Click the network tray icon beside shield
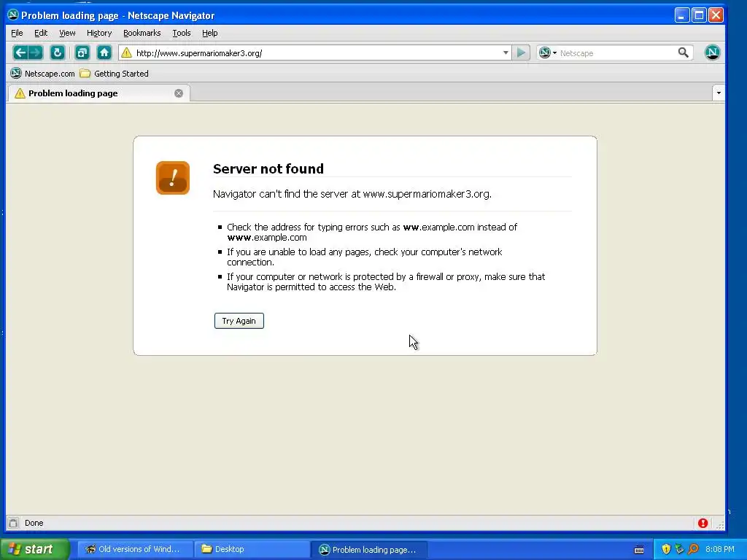 click(680, 549)
